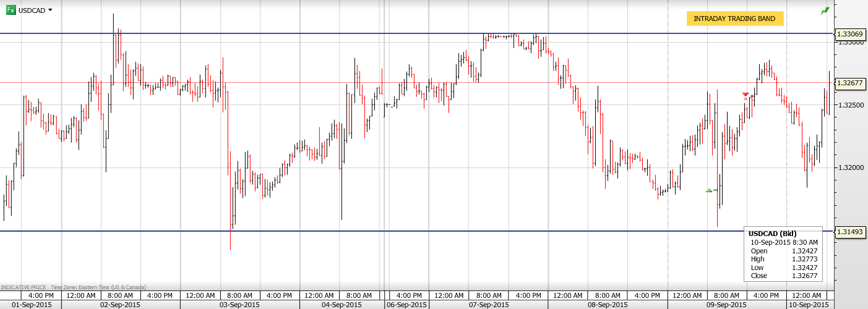The image size is (868, 309).
Task: Click the USDCAD (Bid) data tooltip box
Action: click(783, 255)
